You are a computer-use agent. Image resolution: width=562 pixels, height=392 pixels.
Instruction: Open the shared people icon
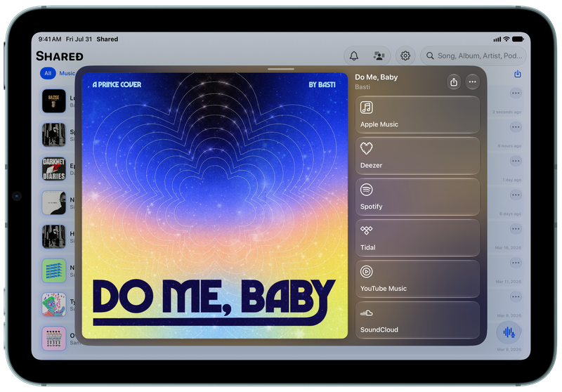tap(379, 56)
